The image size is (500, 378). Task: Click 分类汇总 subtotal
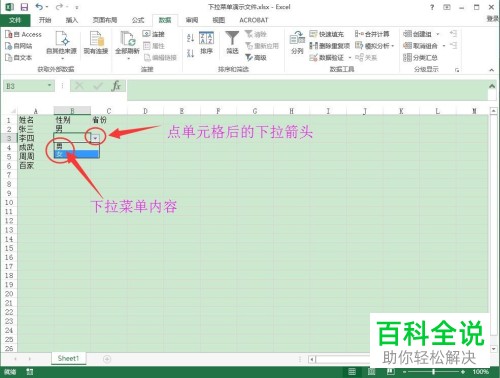420,58
